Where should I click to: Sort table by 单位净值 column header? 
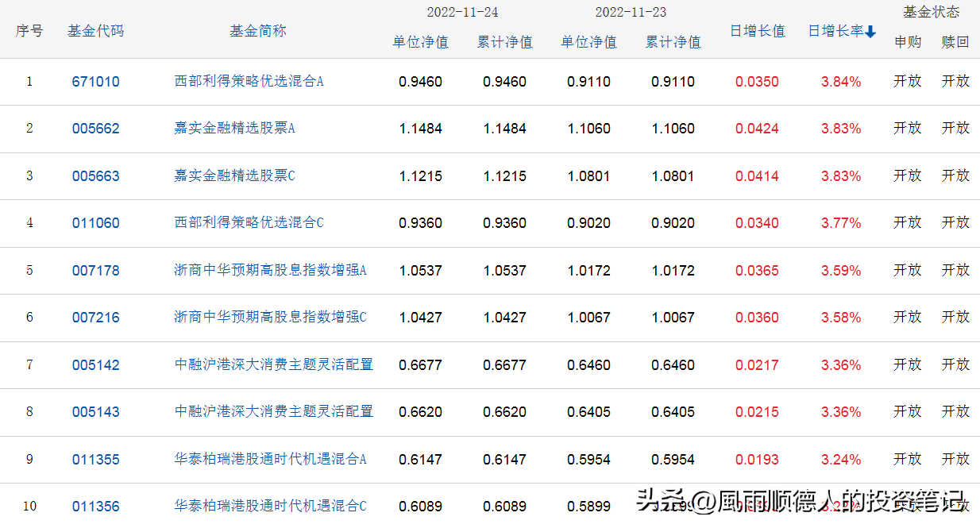[x=421, y=42]
